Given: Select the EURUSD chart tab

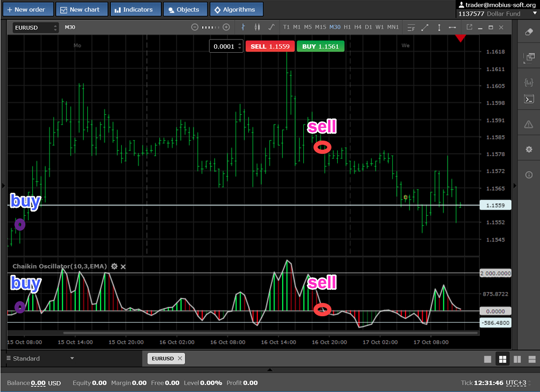Looking at the screenshot, I should (163, 359).
